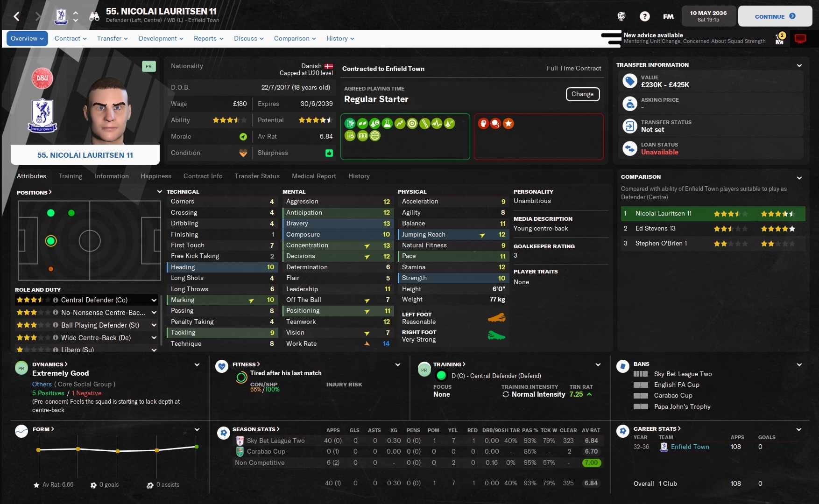Image resolution: width=819 pixels, height=504 pixels.
Task: Click the globe grid positive icon
Action: [x=375, y=136]
